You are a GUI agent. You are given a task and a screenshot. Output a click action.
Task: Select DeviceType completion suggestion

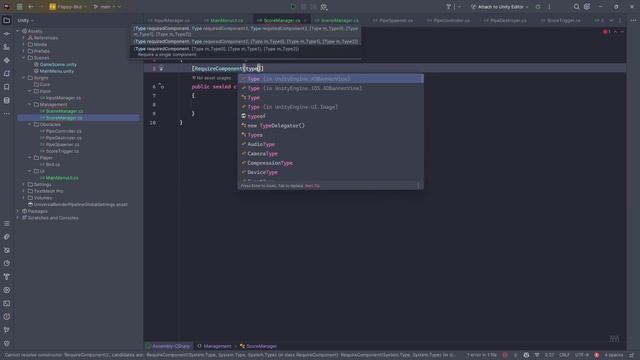[x=331, y=173]
